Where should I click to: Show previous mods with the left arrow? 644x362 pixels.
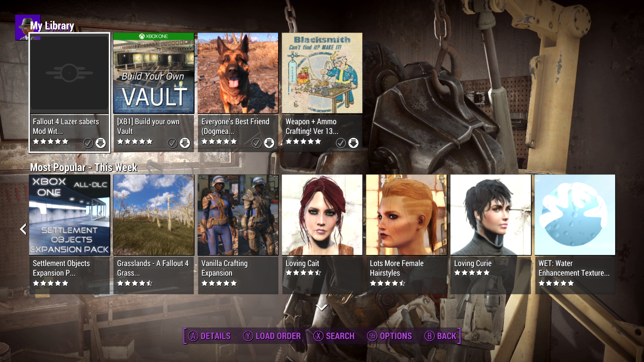pyautogui.click(x=23, y=229)
